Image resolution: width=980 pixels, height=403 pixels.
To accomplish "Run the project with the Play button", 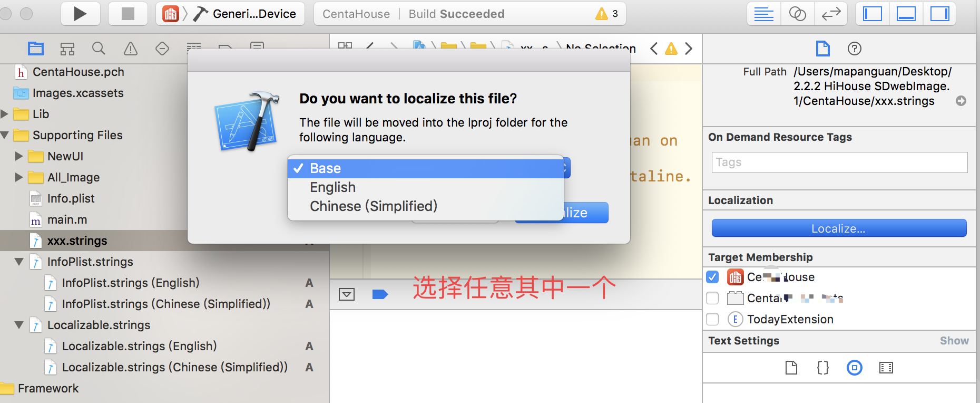I will pos(80,14).
